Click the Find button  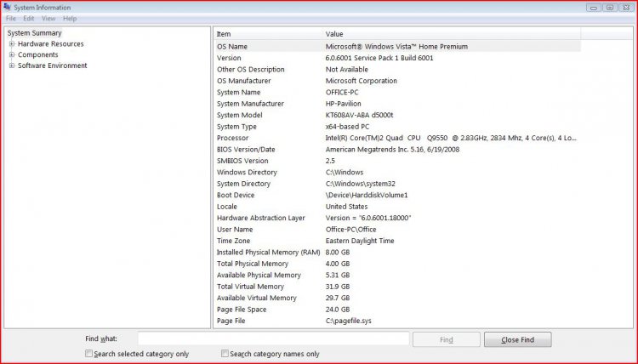click(x=447, y=339)
